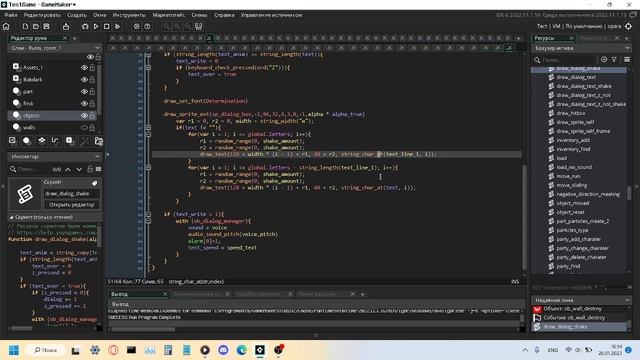
Task: Go to previous Inspector search result
Action: [x=68, y=169]
